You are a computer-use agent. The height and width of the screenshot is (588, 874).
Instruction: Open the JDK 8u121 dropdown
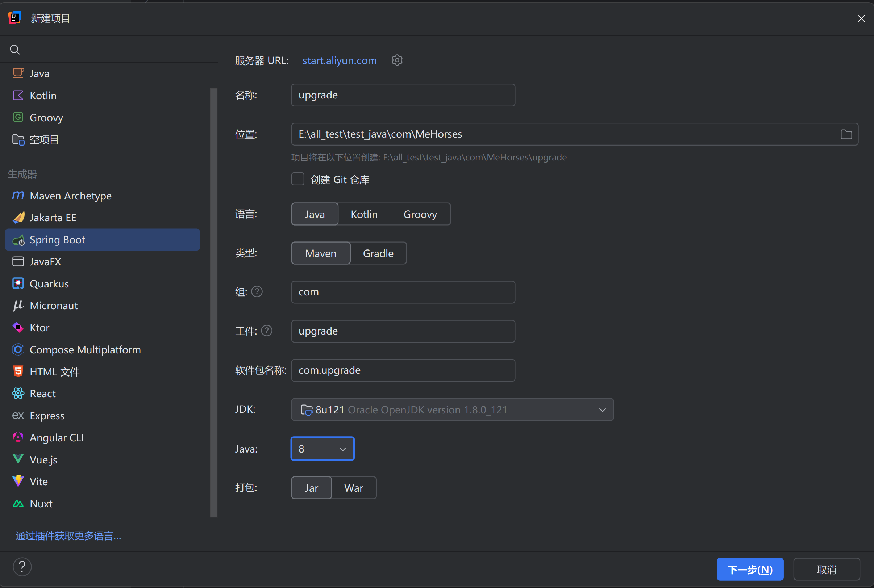click(452, 409)
